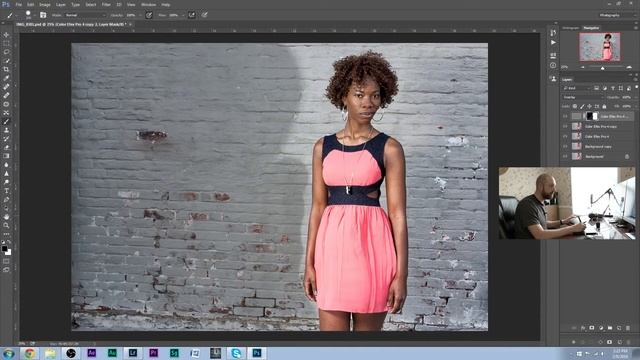Open the Filter menu
Image resolution: width=640 pixels, height=360 pixels.
(106, 4)
